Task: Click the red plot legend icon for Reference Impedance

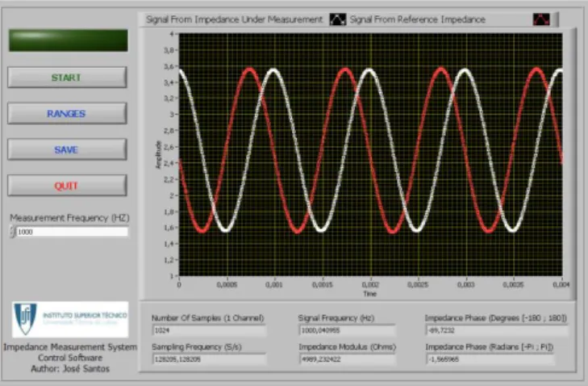Action: 541,19
